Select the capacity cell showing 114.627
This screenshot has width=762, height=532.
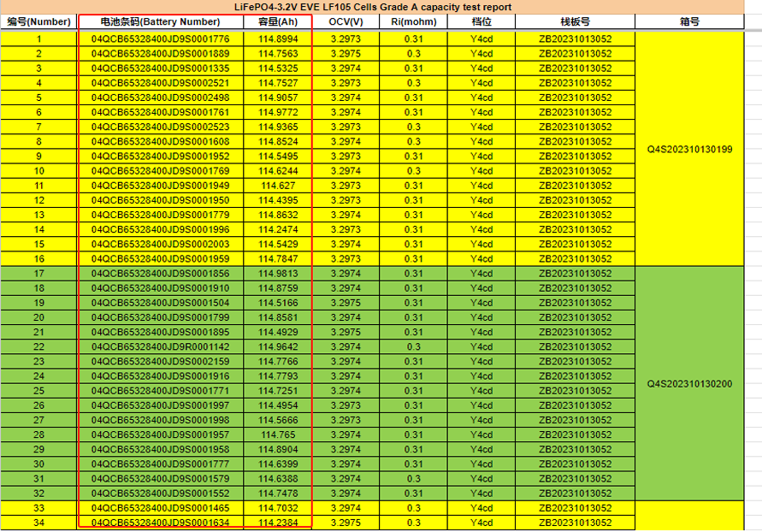pos(277,186)
